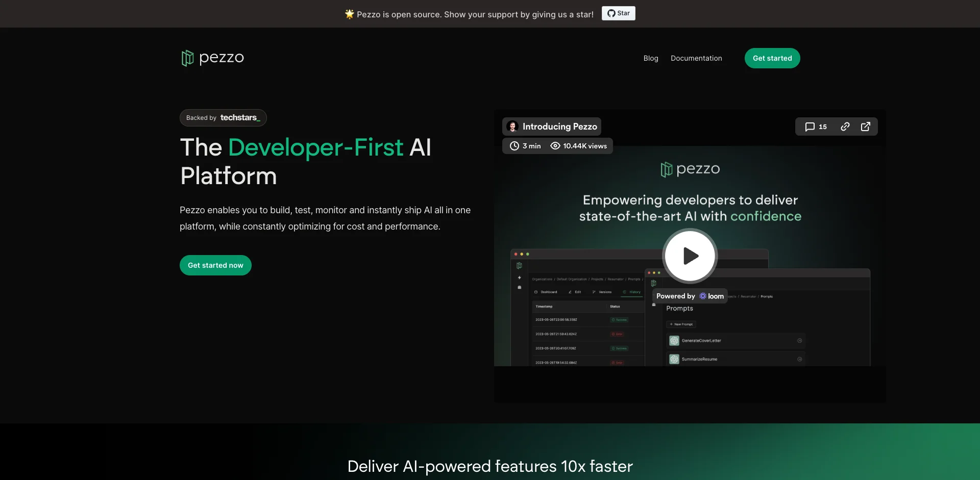Click the 10.44K views label

579,146
